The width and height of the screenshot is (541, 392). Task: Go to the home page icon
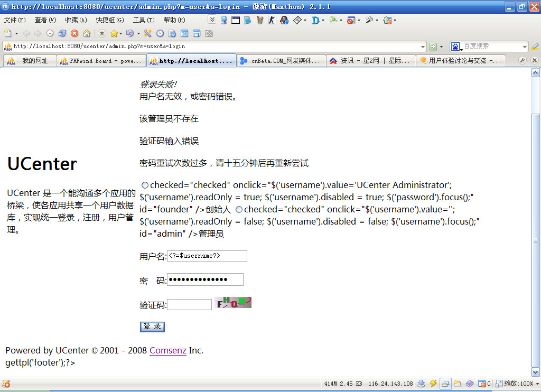[87, 33]
